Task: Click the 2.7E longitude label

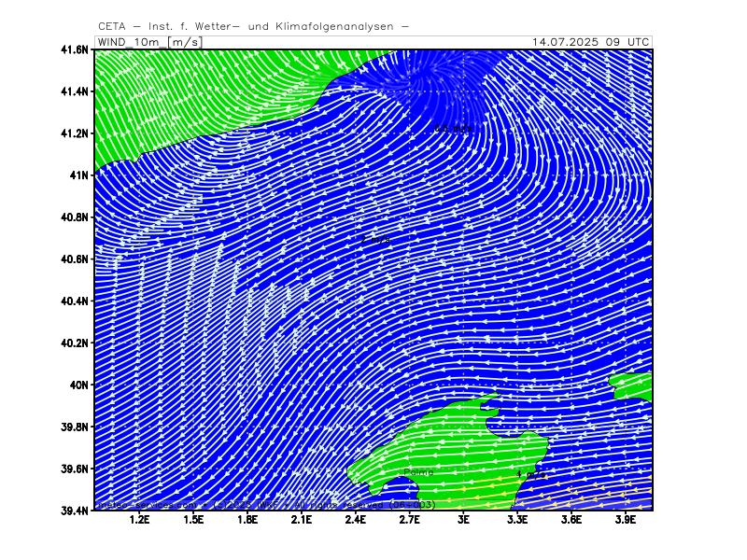Action: click(410, 519)
